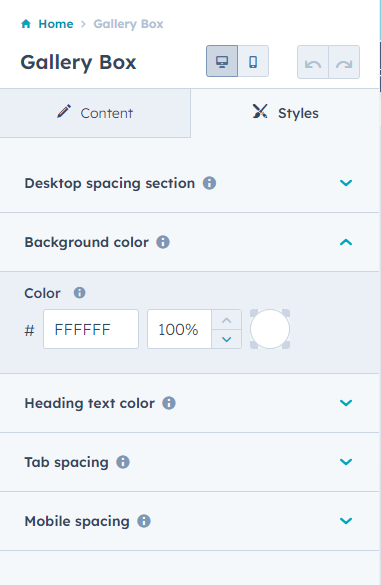Collapse the Background color section
The width and height of the screenshot is (381, 585).
click(346, 242)
